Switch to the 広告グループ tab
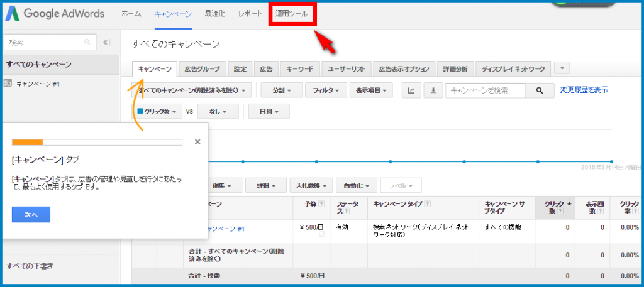Viewport: 644px width, 287px height. pos(203,69)
